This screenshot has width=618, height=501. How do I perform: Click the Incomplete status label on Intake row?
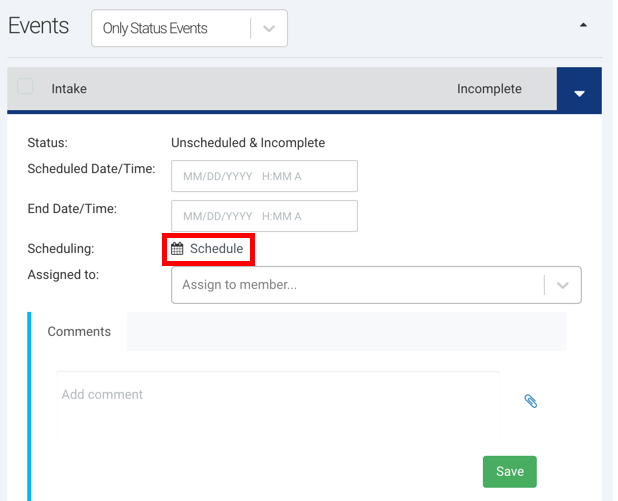click(489, 89)
